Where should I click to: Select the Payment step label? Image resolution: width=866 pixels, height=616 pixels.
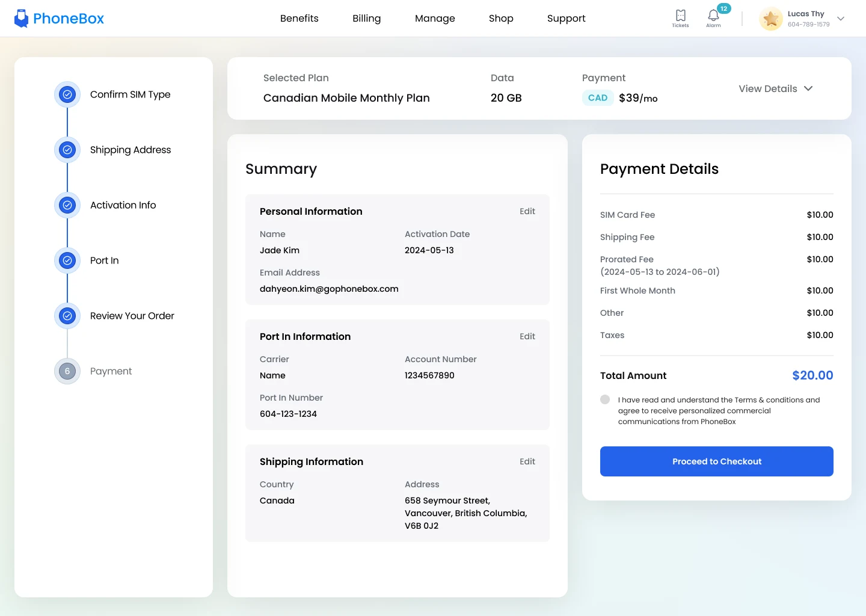pos(111,371)
